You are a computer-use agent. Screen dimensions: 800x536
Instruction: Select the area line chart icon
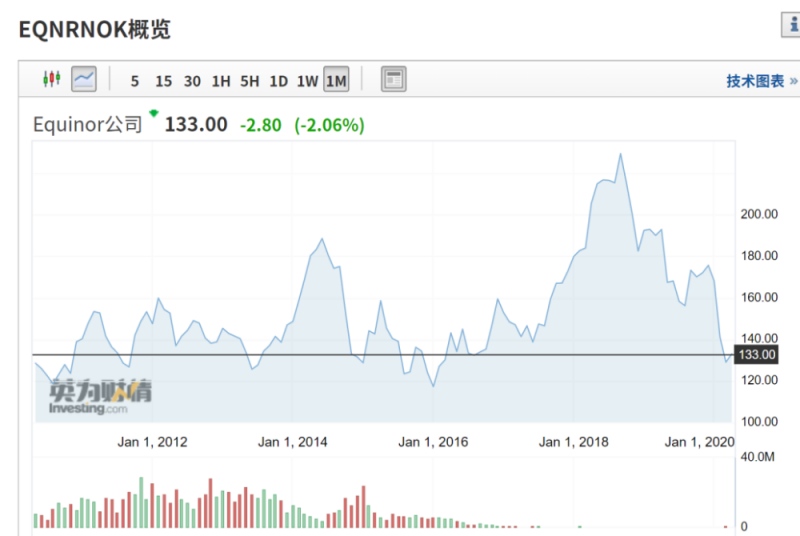83,80
